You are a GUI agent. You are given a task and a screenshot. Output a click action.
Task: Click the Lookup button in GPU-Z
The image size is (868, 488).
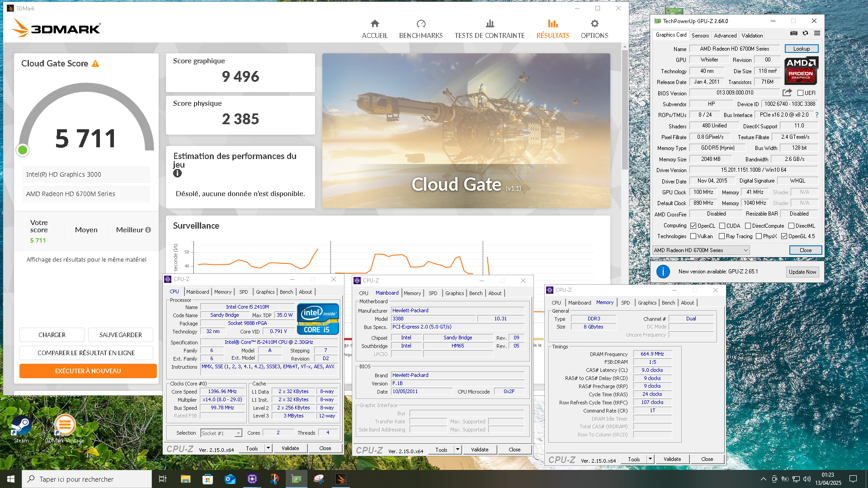[801, 49]
